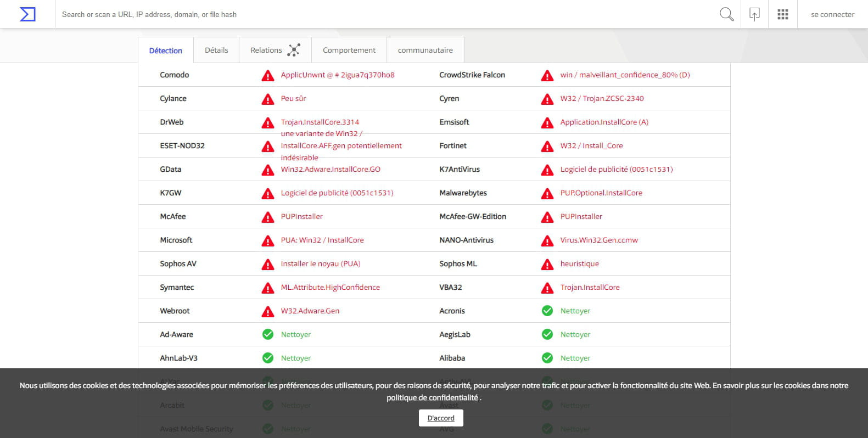Screen dimensions: 868x438
Task: Click the Microsoft PUA: Win32 / InstallCore result
Action: click(322, 240)
